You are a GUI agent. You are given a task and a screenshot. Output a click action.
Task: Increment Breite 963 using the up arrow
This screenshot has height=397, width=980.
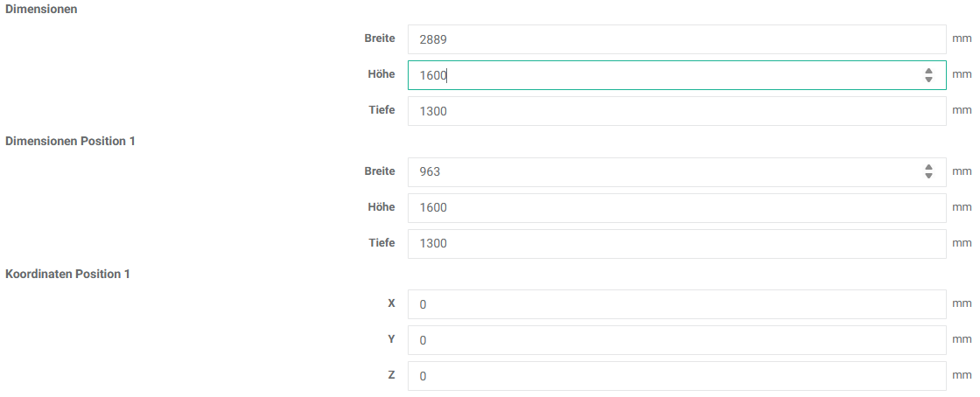point(928,168)
